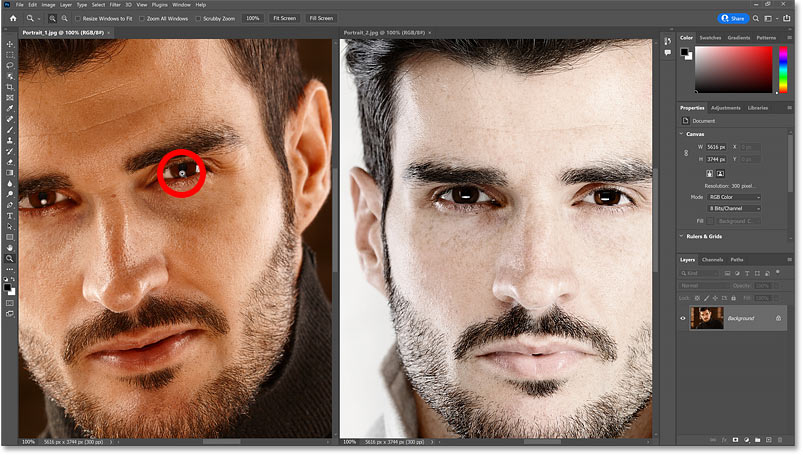Set the canvas to landscape orientation
The height and width of the screenshot is (455, 803).
[x=721, y=174]
